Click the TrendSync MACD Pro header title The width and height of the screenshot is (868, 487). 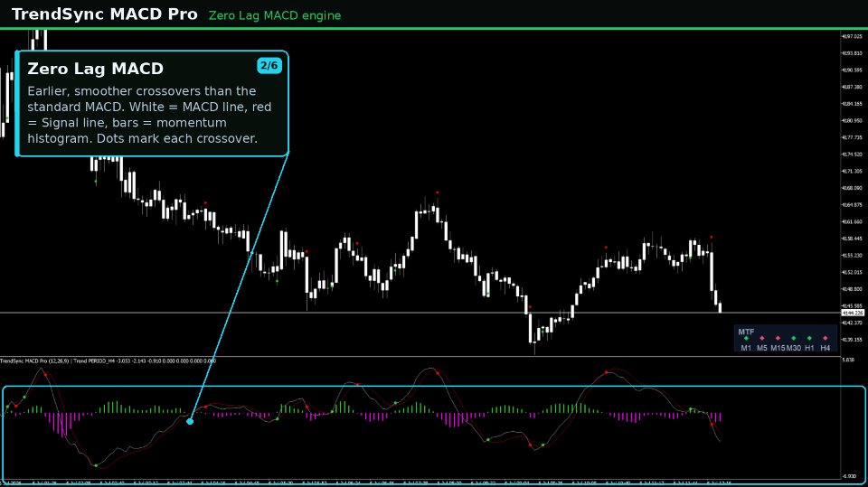105,14
